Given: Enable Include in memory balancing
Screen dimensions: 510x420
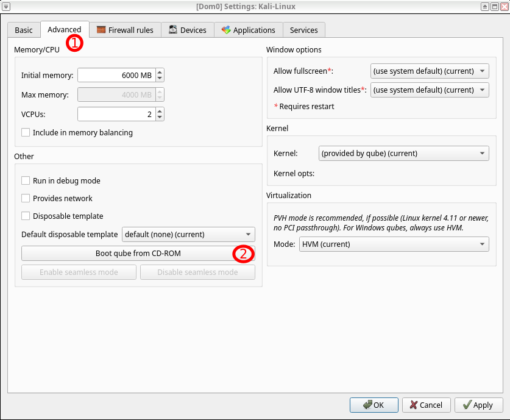Looking at the screenshot, I should 26,132.
